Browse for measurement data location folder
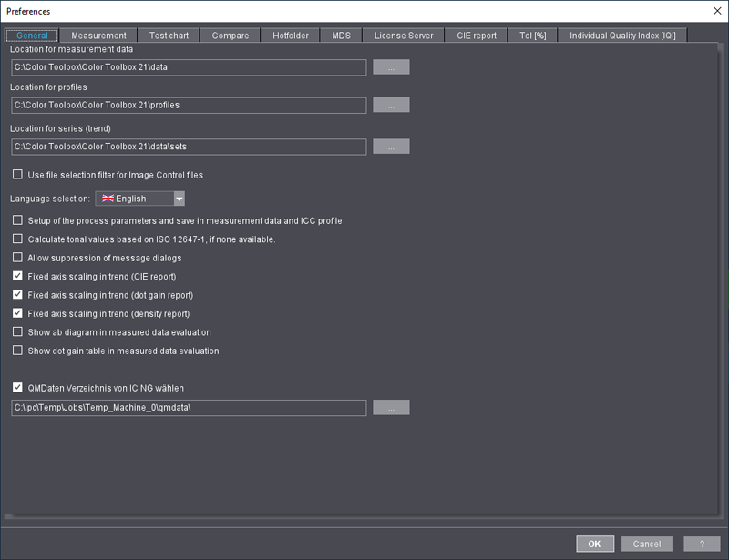729x560 pixels. [391, 67]
